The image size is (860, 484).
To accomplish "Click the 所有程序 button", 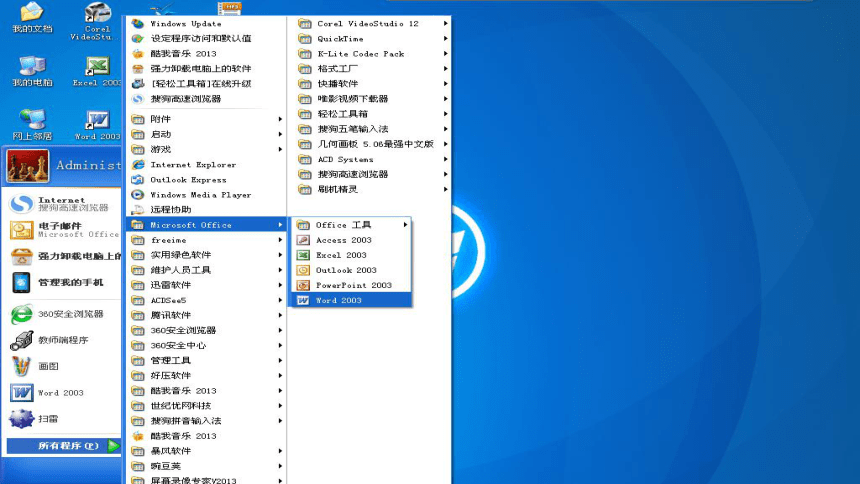I will pos(63,446).
